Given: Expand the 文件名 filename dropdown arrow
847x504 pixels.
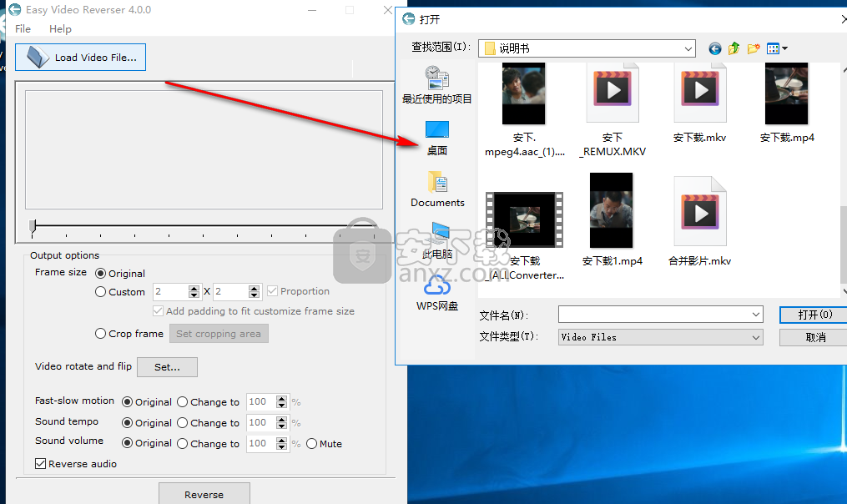Looking at the screenshot, I should coord(756,315).
